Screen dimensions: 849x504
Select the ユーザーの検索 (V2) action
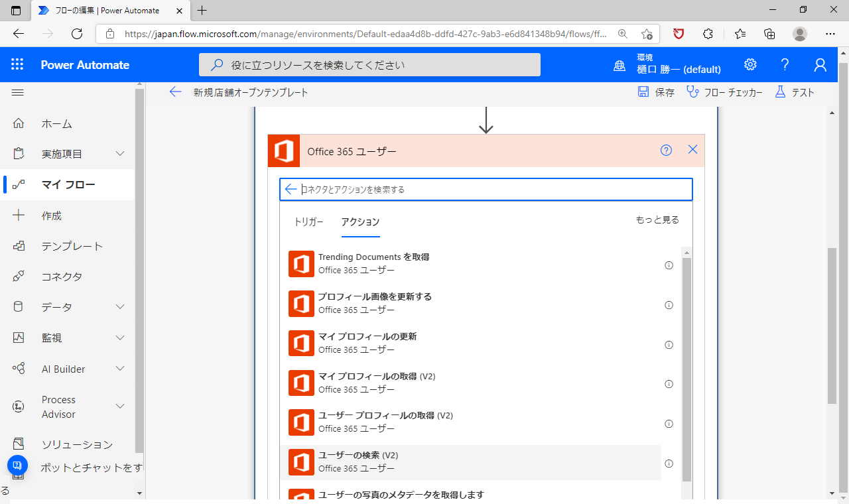click(x=470, y=462)
